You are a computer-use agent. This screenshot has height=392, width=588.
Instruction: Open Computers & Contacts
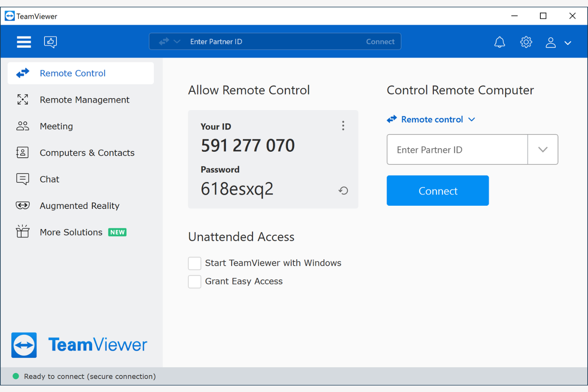click(87, 153)
